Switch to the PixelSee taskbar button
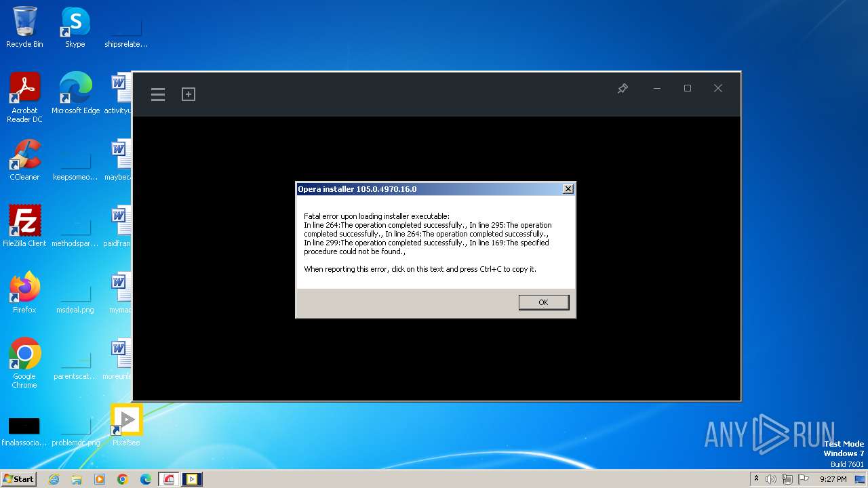This screenshot has width=868, height=488. (192, 479)
